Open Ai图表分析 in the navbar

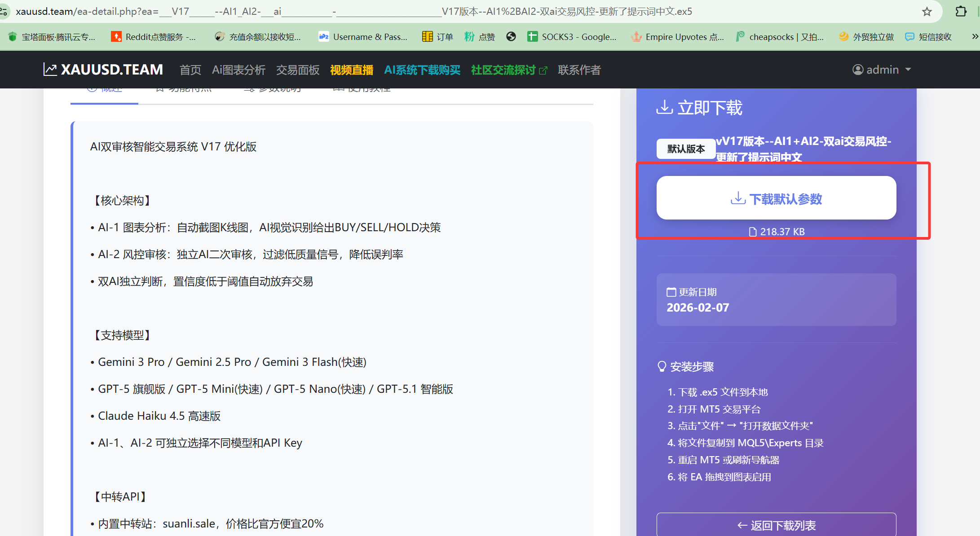click(x=239, y=70)
